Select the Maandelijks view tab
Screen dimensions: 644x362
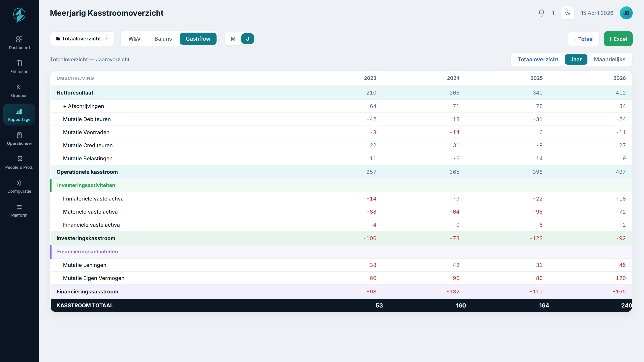[610, 60]
